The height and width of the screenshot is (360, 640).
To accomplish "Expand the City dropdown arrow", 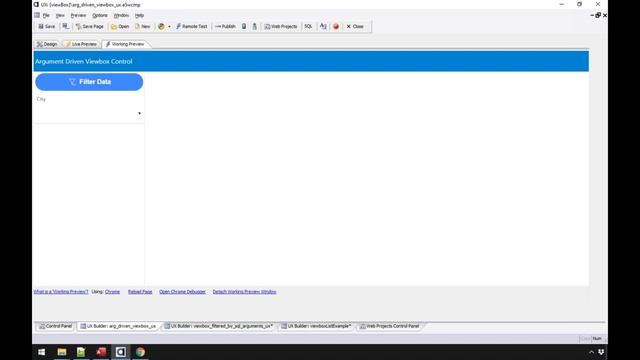I will 140,113.
